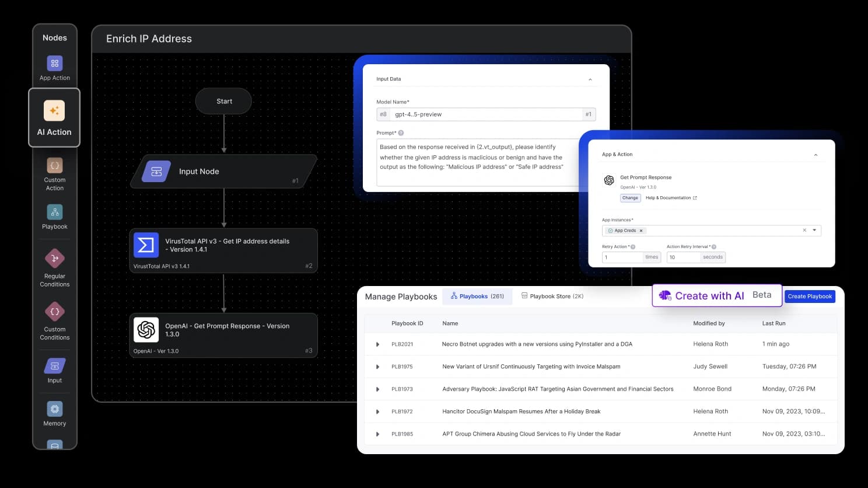This screenshot has height=488, width=868.
Task: Switch to the Playbooks (281) tab
Action: tap(477, 297)
